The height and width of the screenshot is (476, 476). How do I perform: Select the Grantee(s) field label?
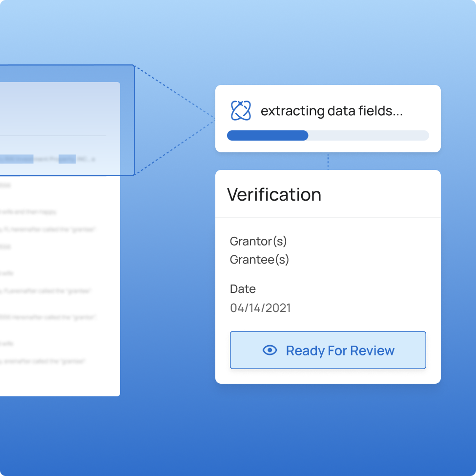tap(259, 260)
